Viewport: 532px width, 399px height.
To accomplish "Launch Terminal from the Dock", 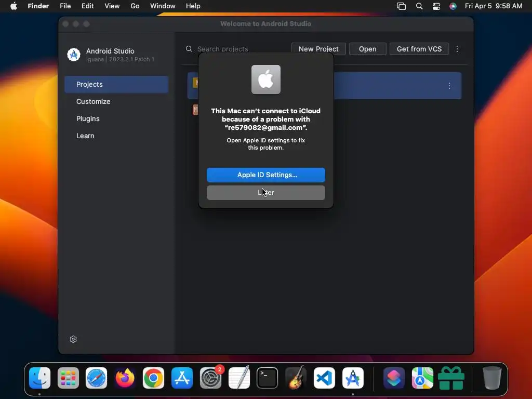I will [x=268, y=378].
